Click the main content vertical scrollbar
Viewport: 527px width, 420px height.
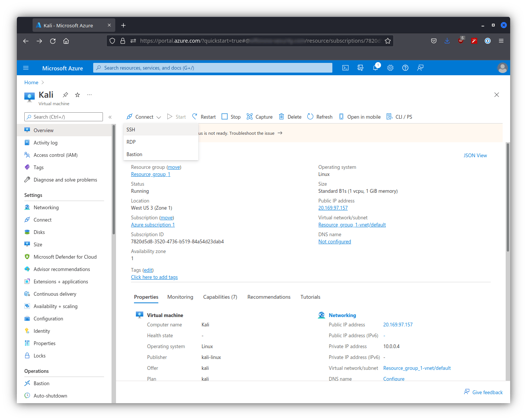coord(508,198)
